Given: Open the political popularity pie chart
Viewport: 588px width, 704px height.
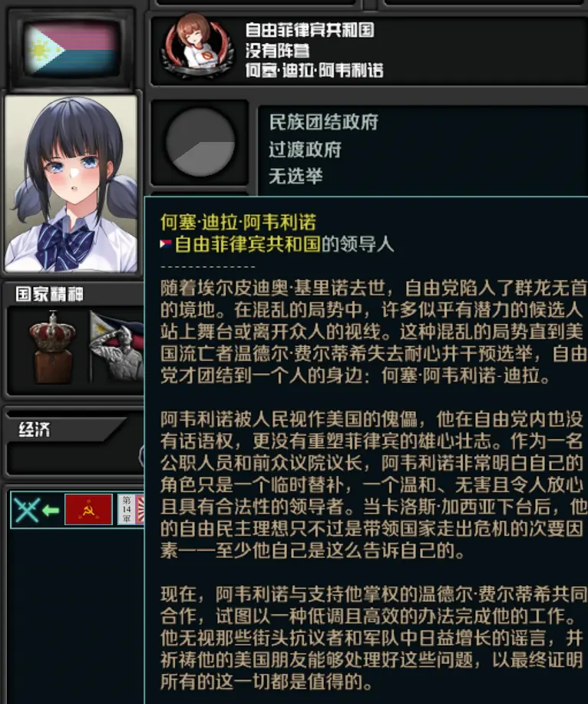Looking at the screenshot, I should (x=200, y=142).
